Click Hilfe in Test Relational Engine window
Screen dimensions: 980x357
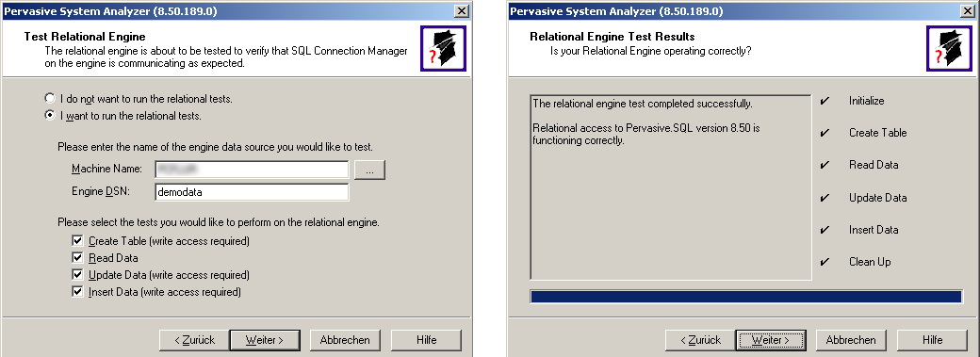pos(426,340)
